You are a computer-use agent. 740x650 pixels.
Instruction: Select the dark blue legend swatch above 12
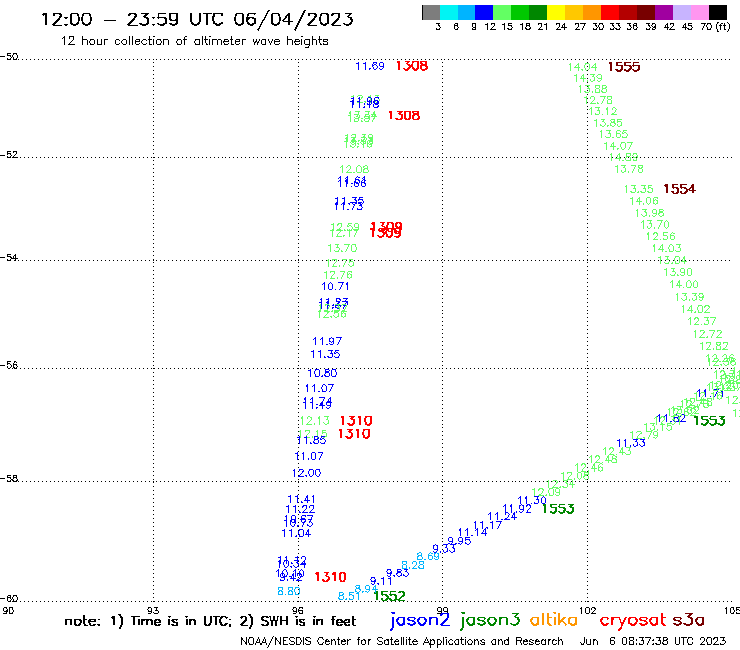pos(484,12)
